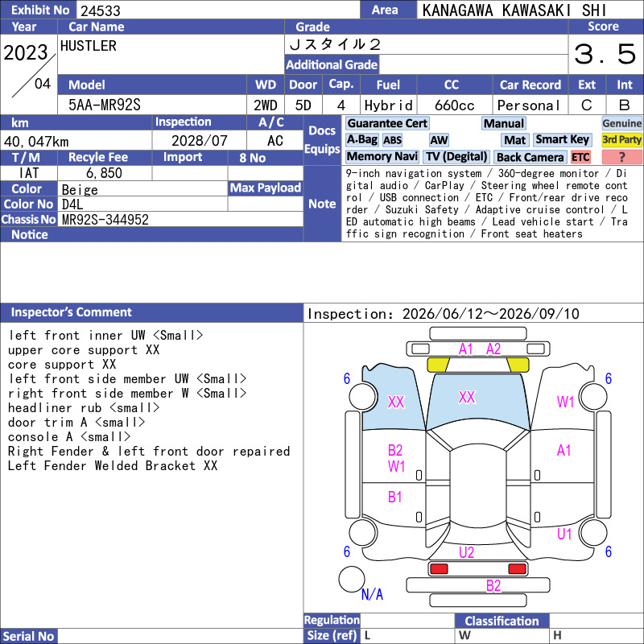Click the chassis number MR92S-344952
Viewport: 644px width, 644px height.
pos(105,220)
